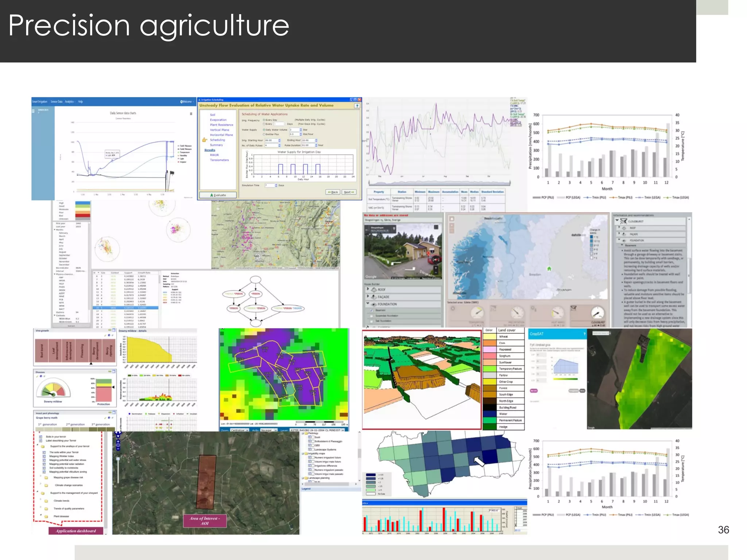The width and height of the screenshot is (747, 560).
Task: Toggle the Basement checkbox under Foundation
Action: 372,310
